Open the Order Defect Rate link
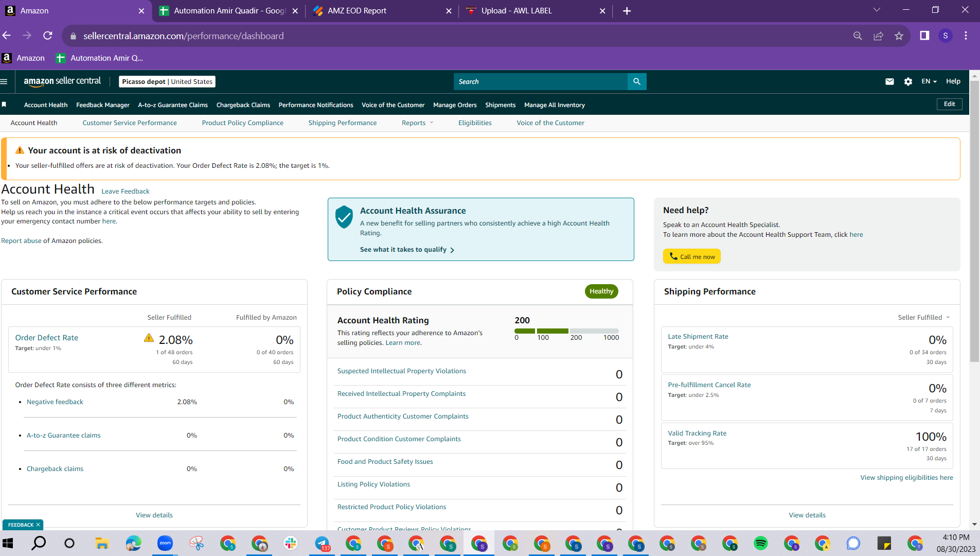The width and height of the screenshot is (980, 556). coord(47,338)
